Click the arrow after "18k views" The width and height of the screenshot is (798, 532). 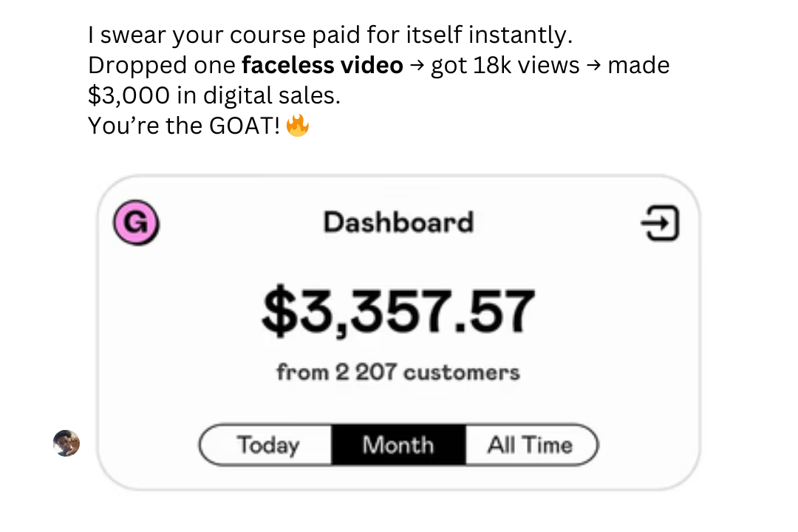[593, 66]
